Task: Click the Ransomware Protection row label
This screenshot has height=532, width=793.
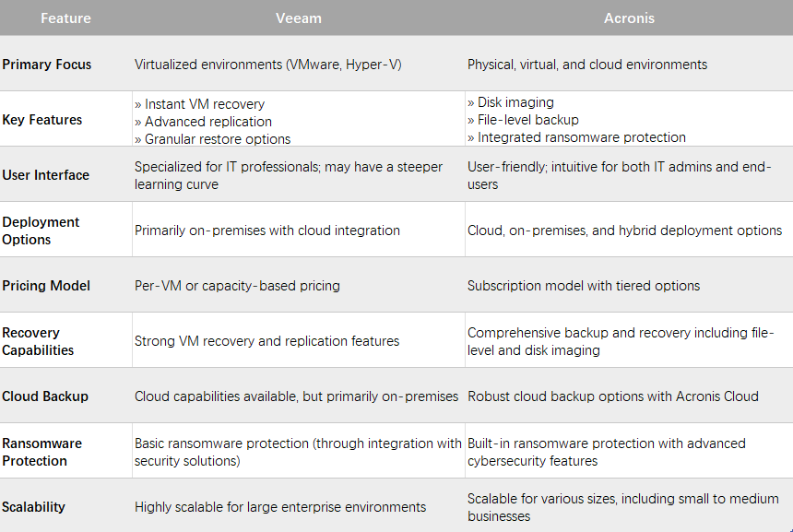Action: (42, 452)
